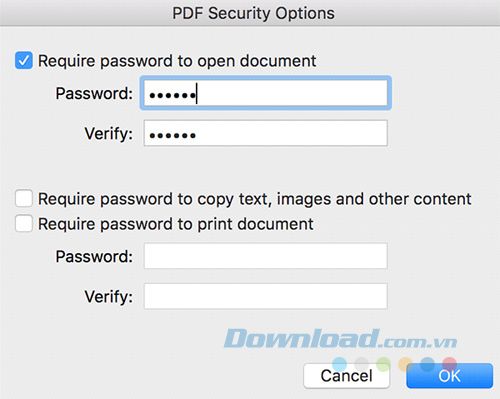Click the Verify field containing masked dots
The height and width of the screenshot is (399, 500).
pos(266,133)
